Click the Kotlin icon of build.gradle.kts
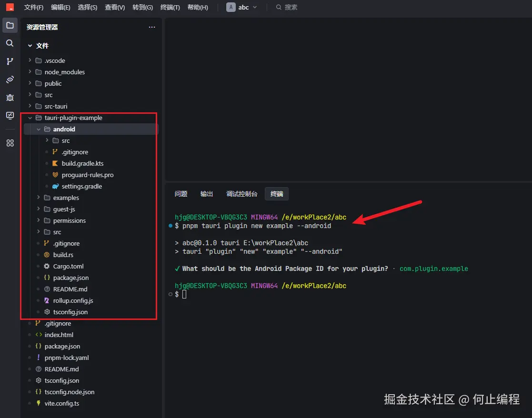The height and width of the screenshot is (418, 532). [x=55, y=163]
